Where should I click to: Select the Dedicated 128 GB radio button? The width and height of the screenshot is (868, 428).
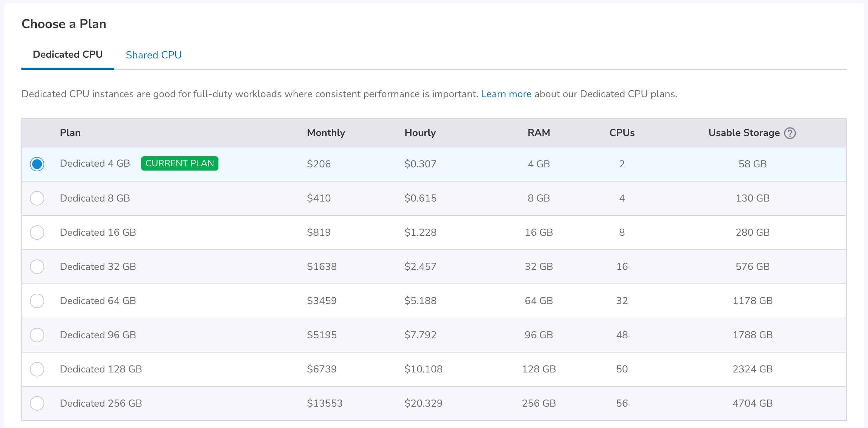click(x=37, y=369)
